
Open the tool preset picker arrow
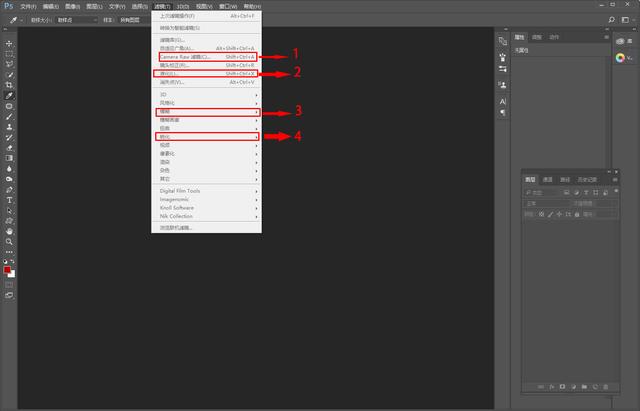pyautogui.click(x=21, y=20)
